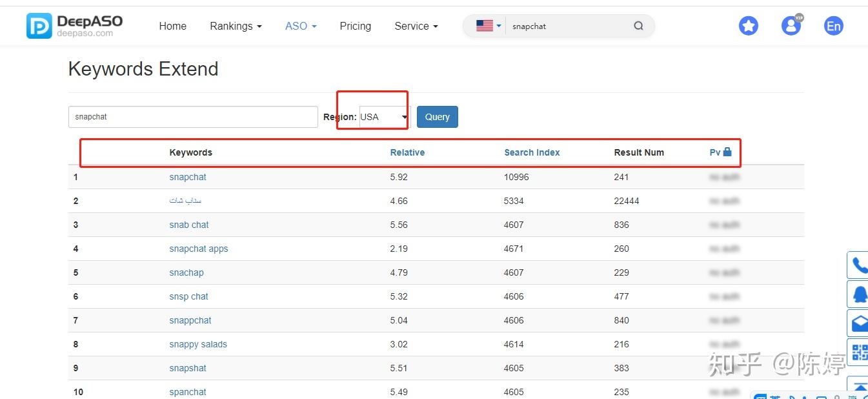Open the US flag country dropdown
Viewport: 868px width, 399px height.
(489, 26)
